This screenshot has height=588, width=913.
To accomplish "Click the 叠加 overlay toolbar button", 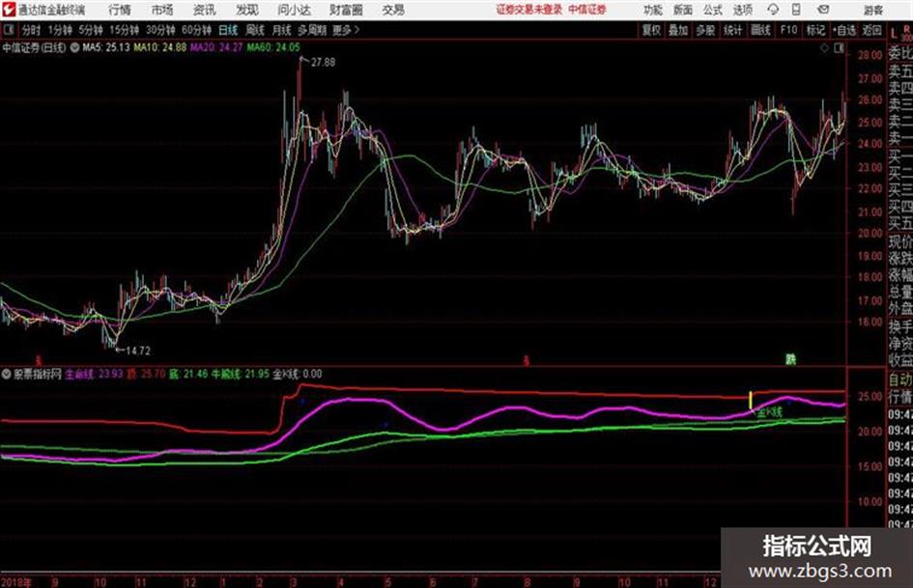I will pos(678,30).
